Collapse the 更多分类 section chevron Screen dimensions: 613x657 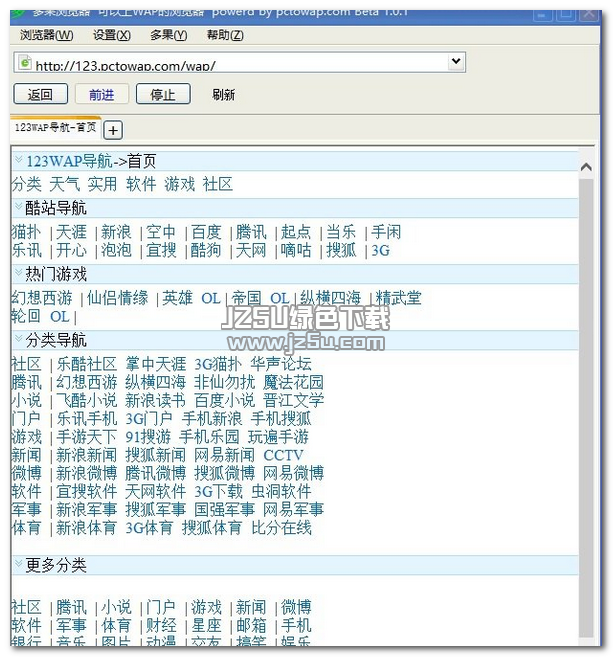click(x=18, y=563)
